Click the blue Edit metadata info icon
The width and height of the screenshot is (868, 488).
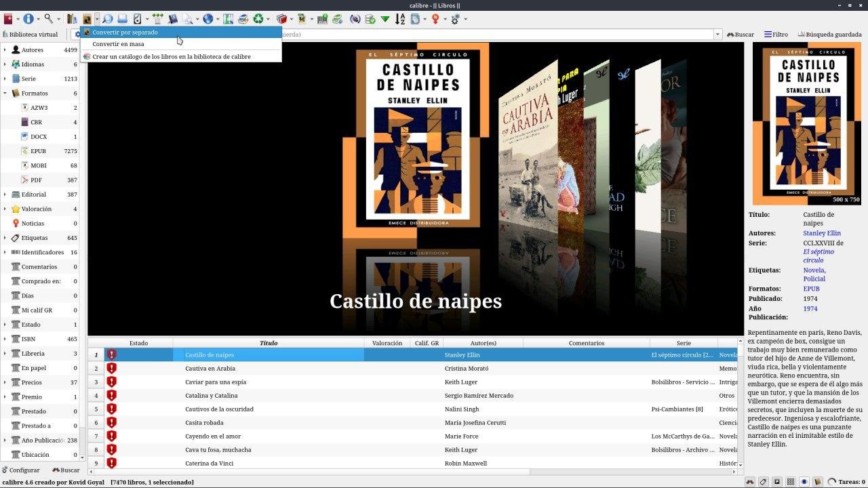click(28, 19)
